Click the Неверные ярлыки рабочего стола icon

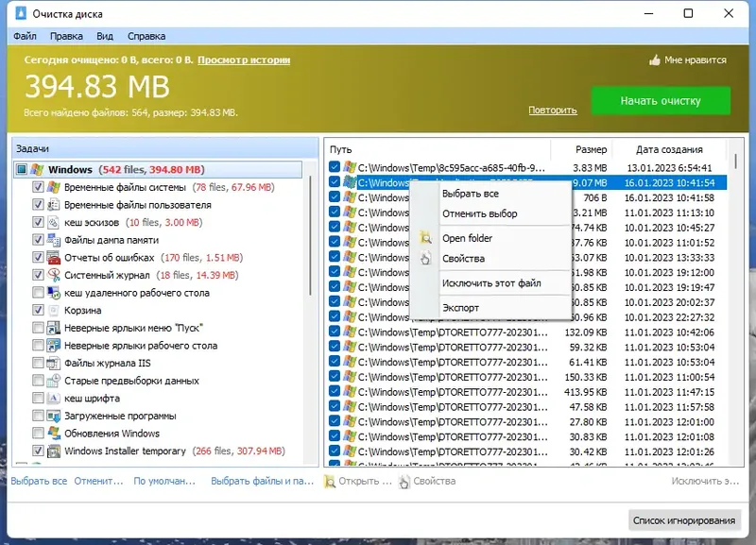coord(54,346)
